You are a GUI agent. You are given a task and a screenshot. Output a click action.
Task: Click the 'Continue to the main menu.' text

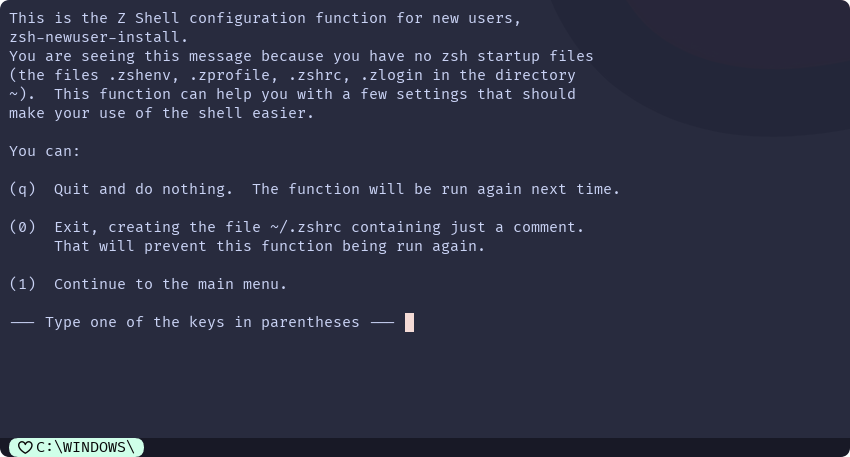coord(170,284)
